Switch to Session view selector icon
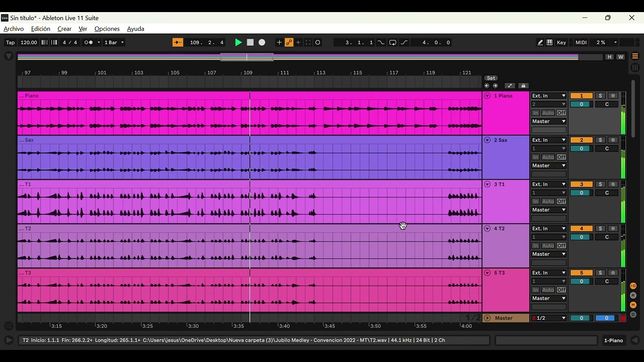 pyautogui.click(x=635, y=67)
